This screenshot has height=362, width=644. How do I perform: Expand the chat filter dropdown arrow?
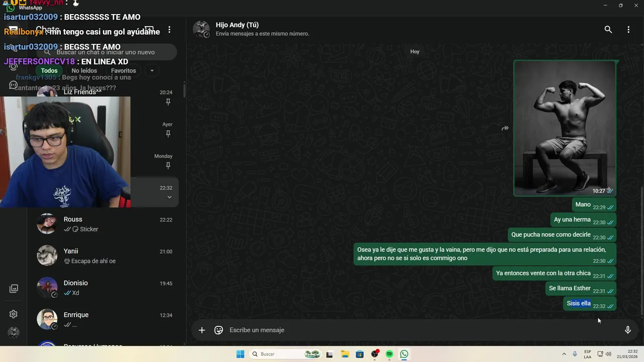click(x=152, y=71)
